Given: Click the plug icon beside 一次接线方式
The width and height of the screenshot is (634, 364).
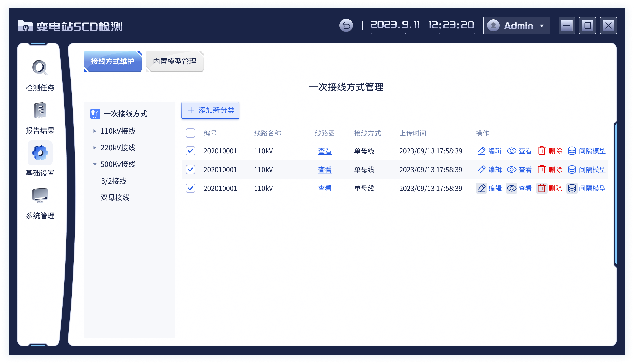Looking at the screenshot, I should pos(95,114).
